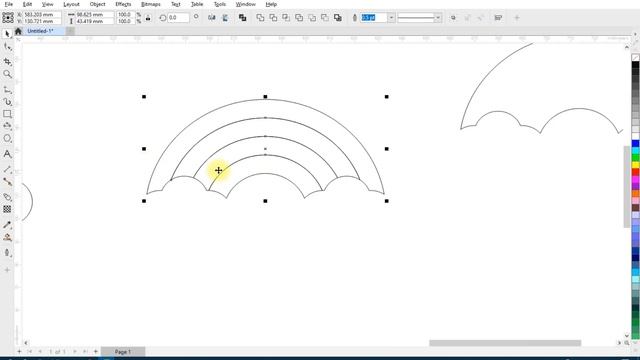Screen dimensions: 640x360
Task: Select the Rectangle tool
Action: pyautogui.click(x=7, y=114)
